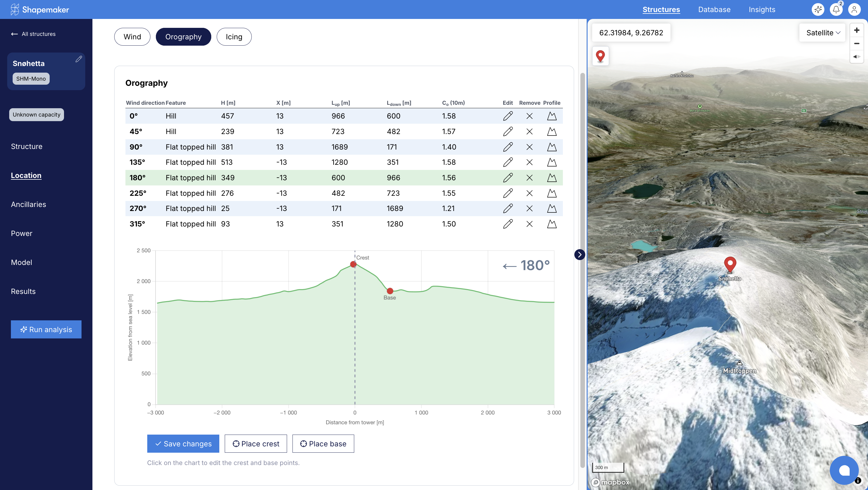This screenshot has height=490, width=868.
Task: Open Database in top navigation
Action: click(x=714, y=9)
